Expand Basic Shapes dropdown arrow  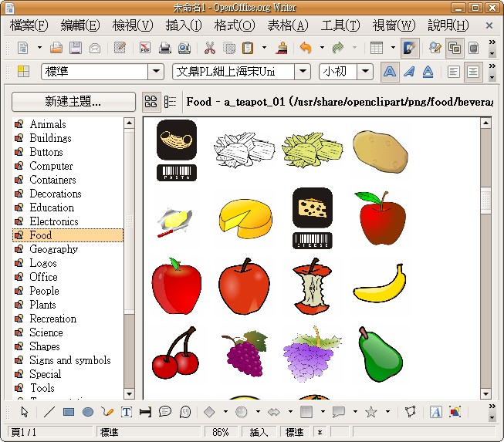coord(225,411)
